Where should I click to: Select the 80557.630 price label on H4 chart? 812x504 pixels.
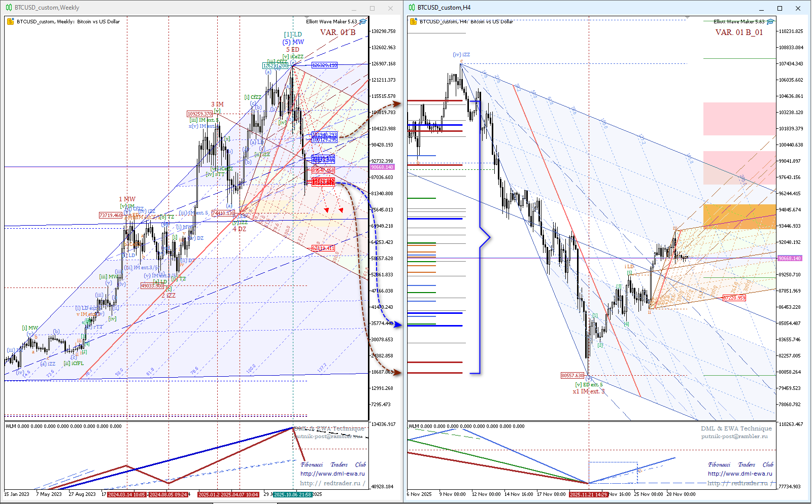click(572, 376)
